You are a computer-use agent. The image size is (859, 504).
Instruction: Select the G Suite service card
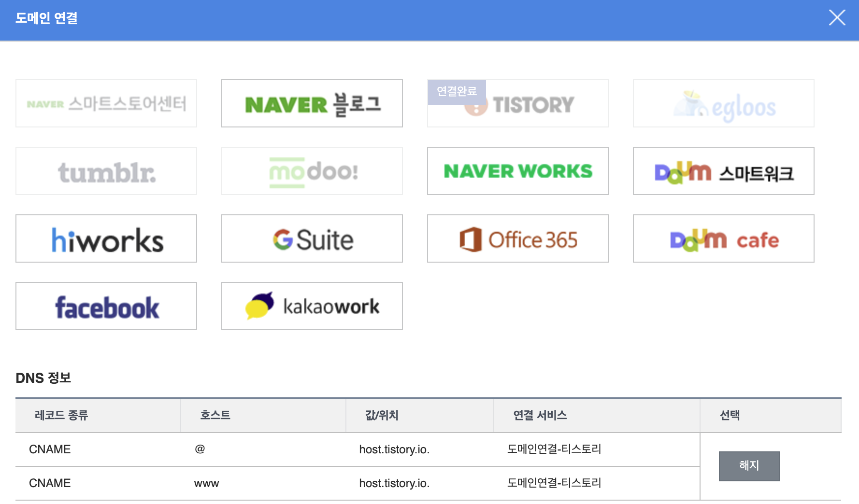(312, 238)
